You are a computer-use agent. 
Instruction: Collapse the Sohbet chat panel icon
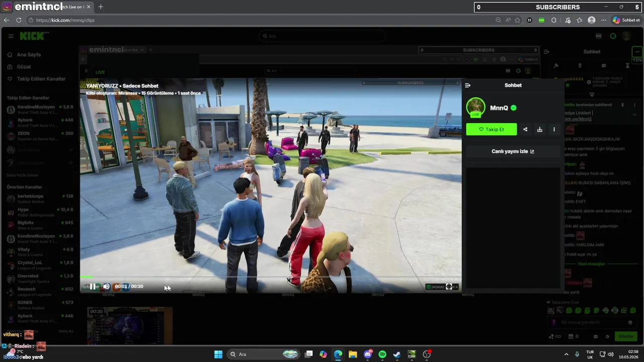[x=467, y=85]
